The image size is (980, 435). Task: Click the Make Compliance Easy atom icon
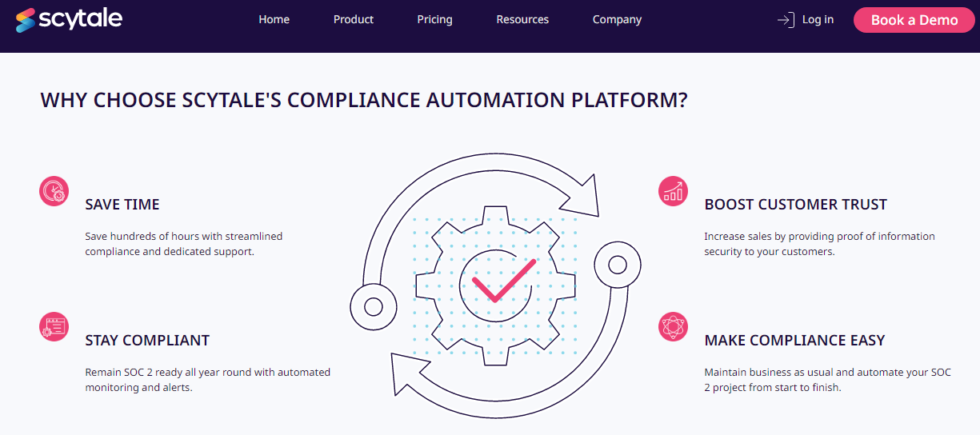point(673,327)
